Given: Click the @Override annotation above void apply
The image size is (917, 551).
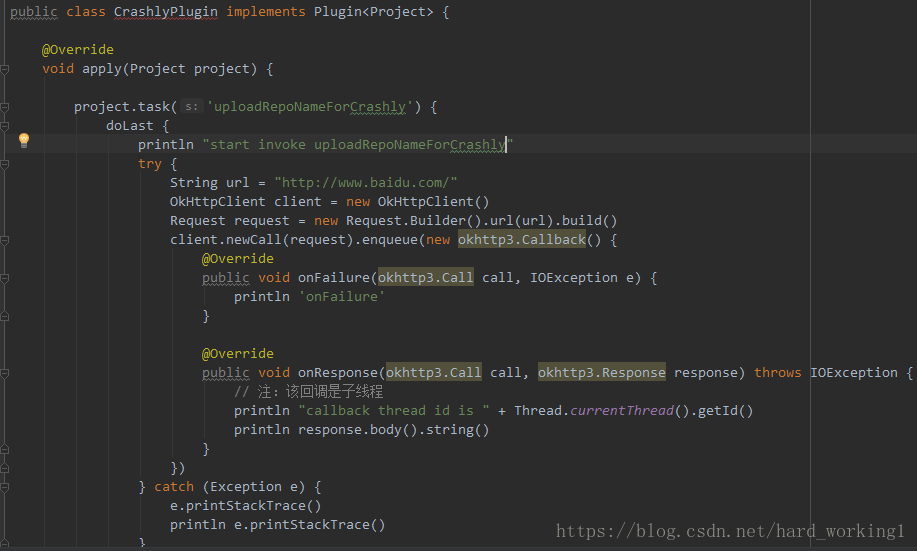Looking at the screenshot, I should 78,50.
